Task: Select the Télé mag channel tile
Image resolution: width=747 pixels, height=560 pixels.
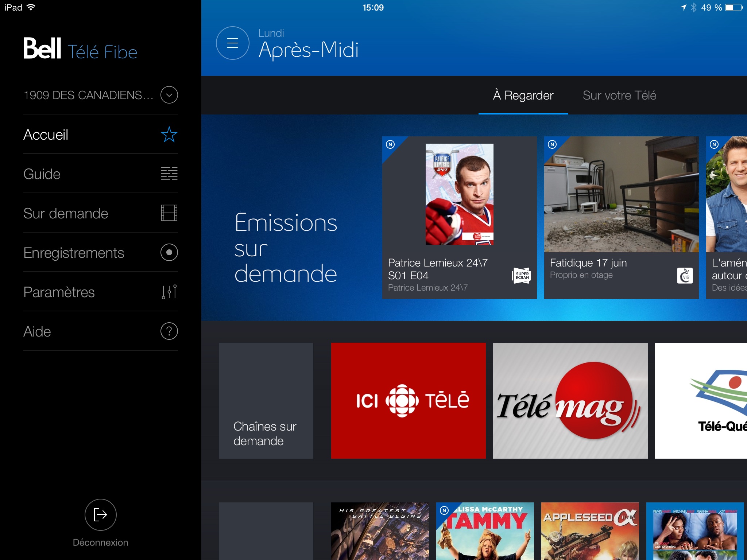Action: point(570,400)
